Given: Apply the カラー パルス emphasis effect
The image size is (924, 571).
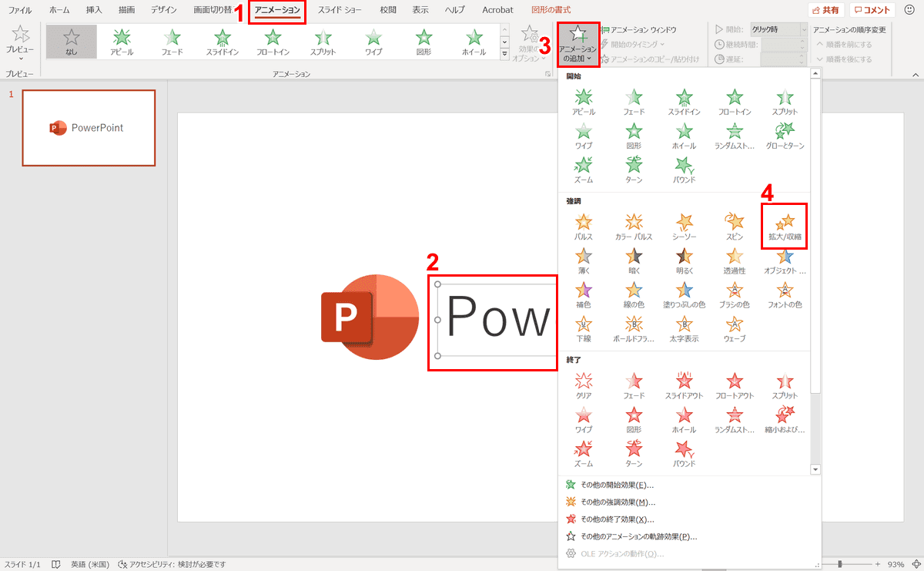Looking at the screenshot, I should point(634,227).
